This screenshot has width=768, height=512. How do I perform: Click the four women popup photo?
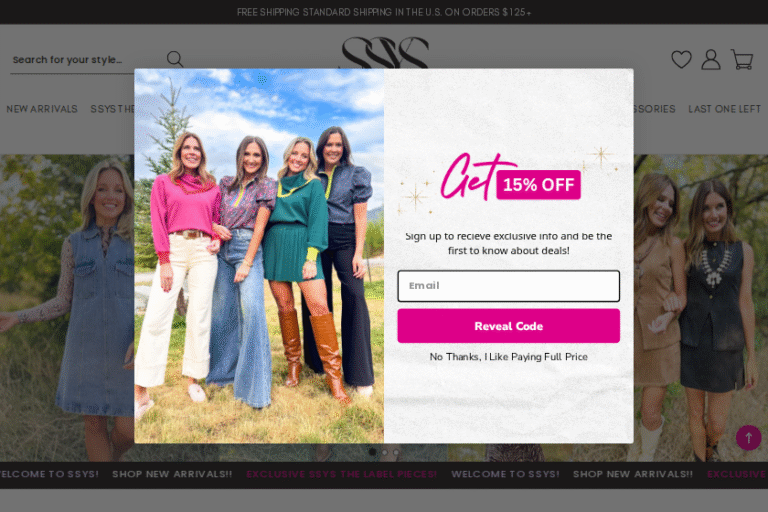point(259,256)
